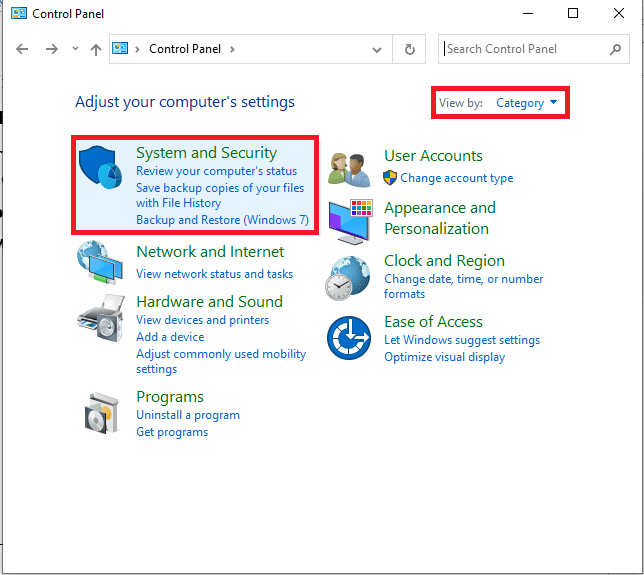Viewport: 644px width, 575px height.
Task: Navigate back with the Back arrow
Action: pyautogui.click(x=23, y=49)
